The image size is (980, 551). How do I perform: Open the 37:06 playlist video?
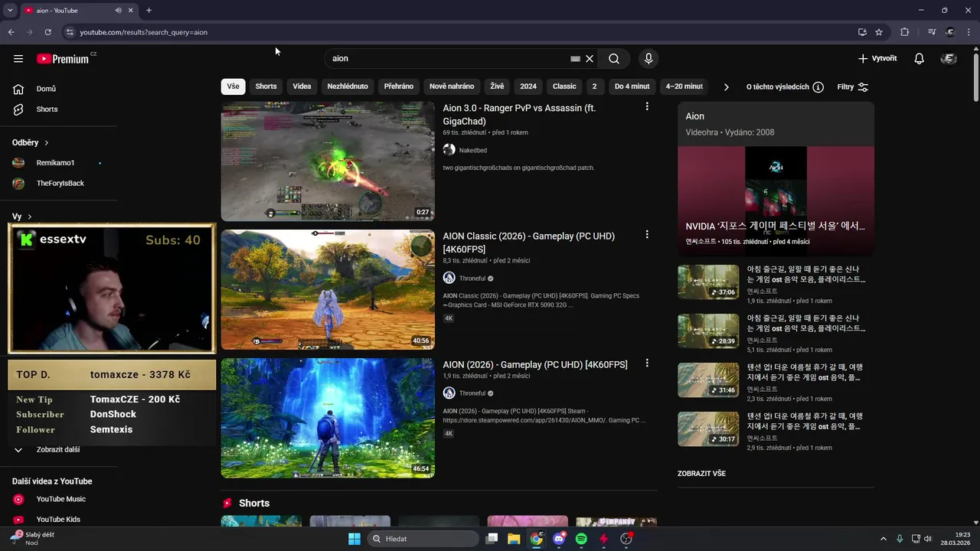coord(708,282)
